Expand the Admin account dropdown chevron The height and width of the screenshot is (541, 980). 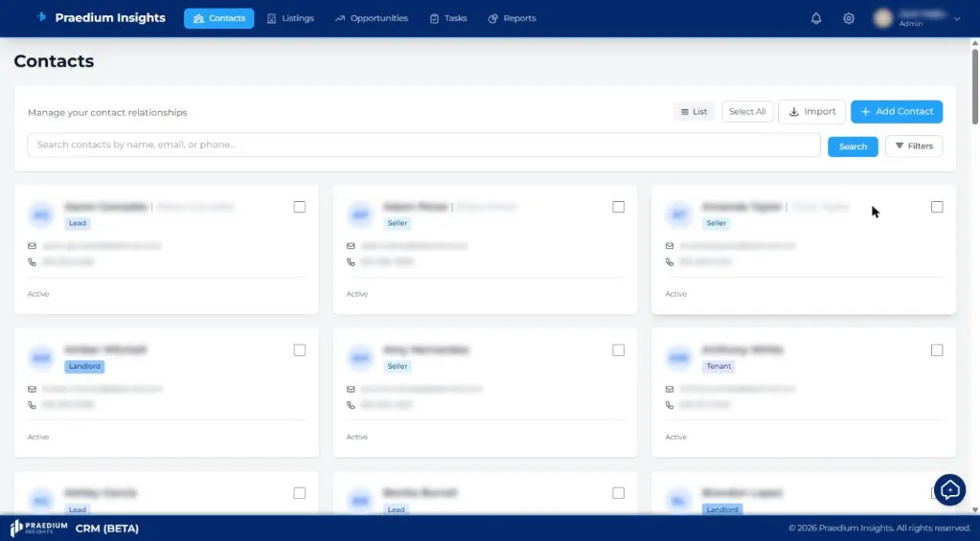[x=957, y=19]
